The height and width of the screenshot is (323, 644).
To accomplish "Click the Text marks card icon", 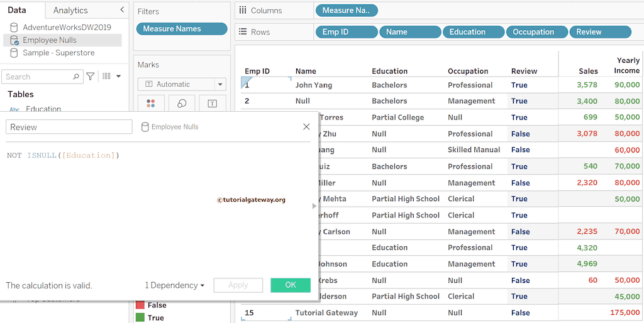I will (x=212, y=103).
